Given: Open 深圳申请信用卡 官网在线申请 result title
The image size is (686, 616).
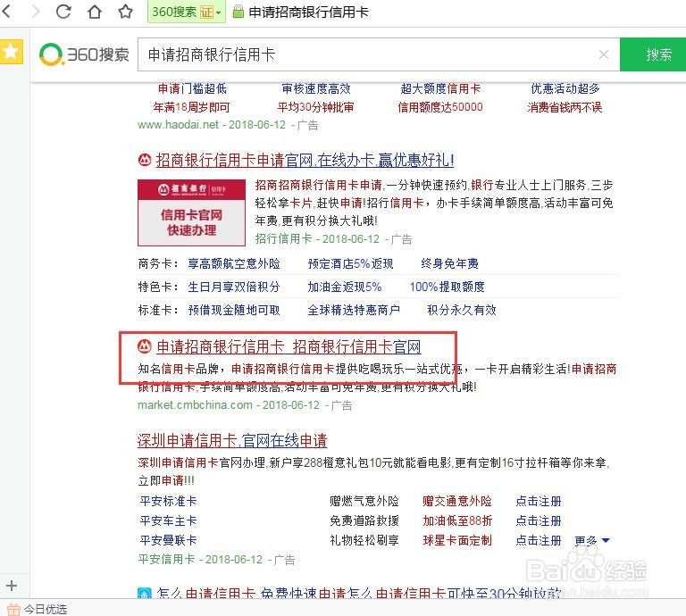Looking at the screenshot, I should point(232,440).
